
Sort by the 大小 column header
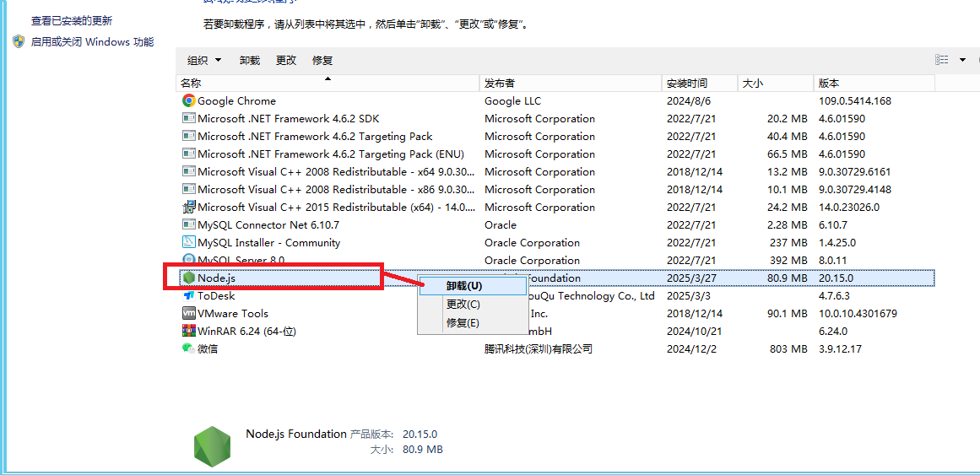(x=776, y=84)
